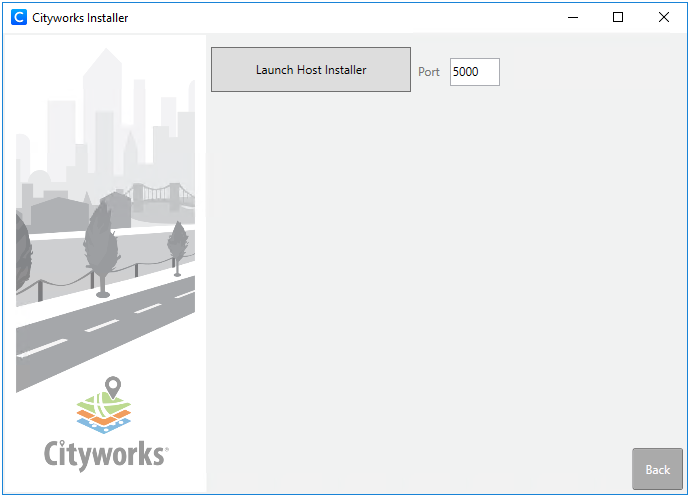Click the empty gray installer content area
The height and width of the screenshot is (496, 690).
(x=440, y=280)
